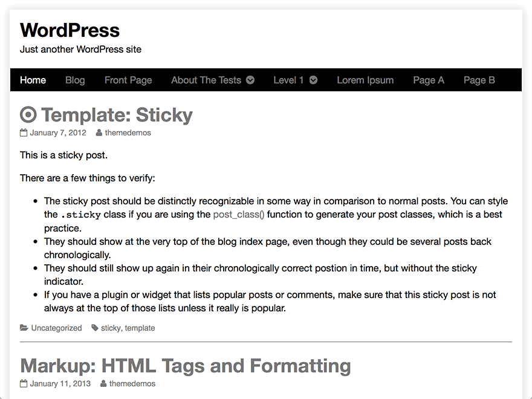
Task: Select Lorem Ipsum in the navigation
Action: 365,80
